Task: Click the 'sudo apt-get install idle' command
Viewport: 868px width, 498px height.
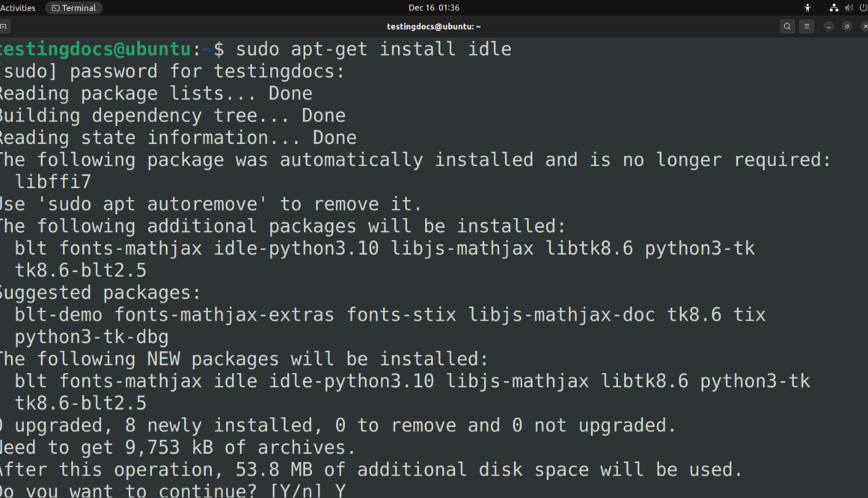Action: [373, 49]
